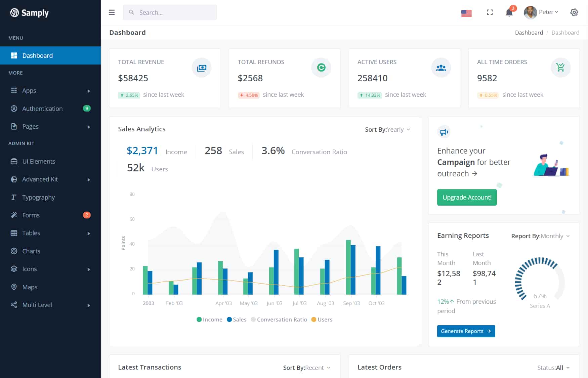Click the fullscreen expand icon in the header
This screenshot has width=588, height=378.
(x=490, y=12)
